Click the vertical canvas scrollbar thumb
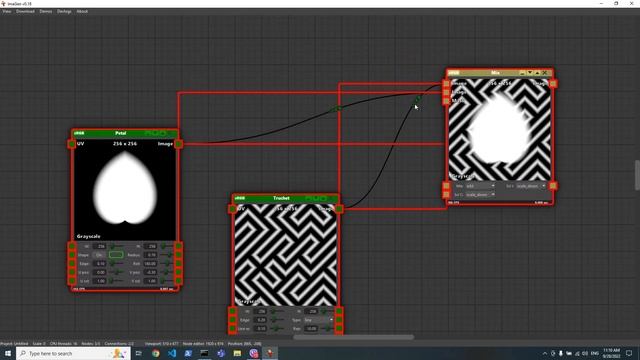 (x=637, y=175)
